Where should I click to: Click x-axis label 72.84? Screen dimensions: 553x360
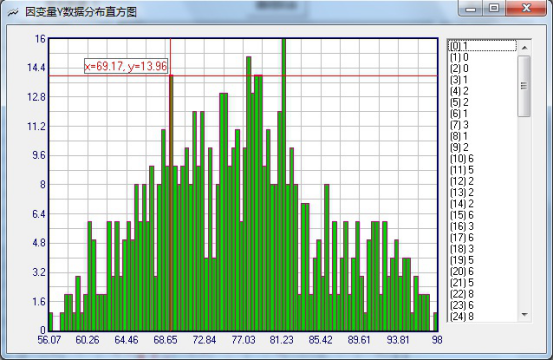pyautogui.click(x=204, y=340)
